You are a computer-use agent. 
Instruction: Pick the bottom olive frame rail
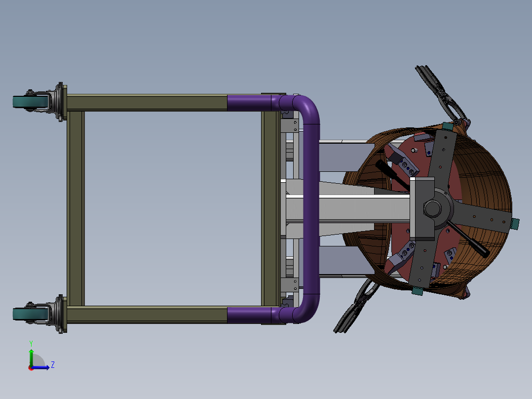point(147,315)
